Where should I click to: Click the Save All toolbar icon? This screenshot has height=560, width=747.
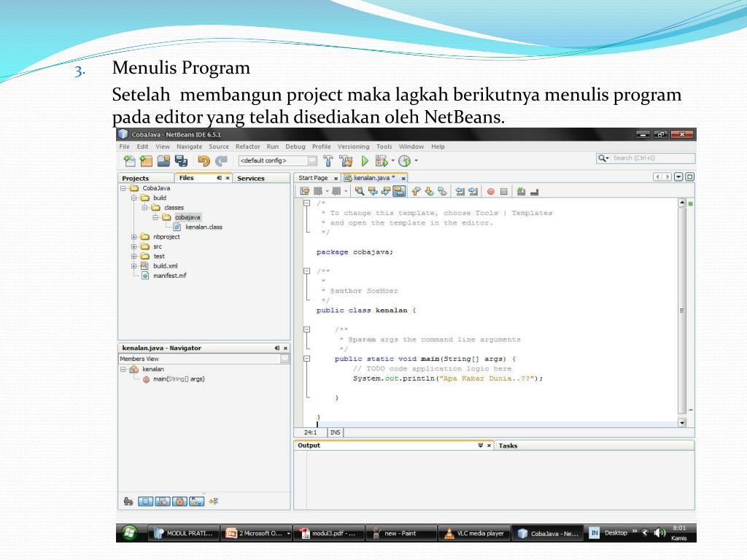[181, 161]
